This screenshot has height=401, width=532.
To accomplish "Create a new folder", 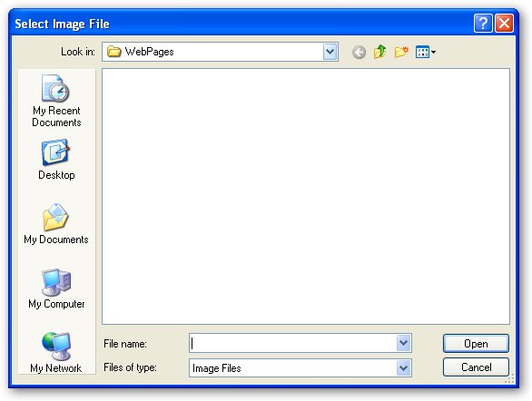I will pos(401,53).
